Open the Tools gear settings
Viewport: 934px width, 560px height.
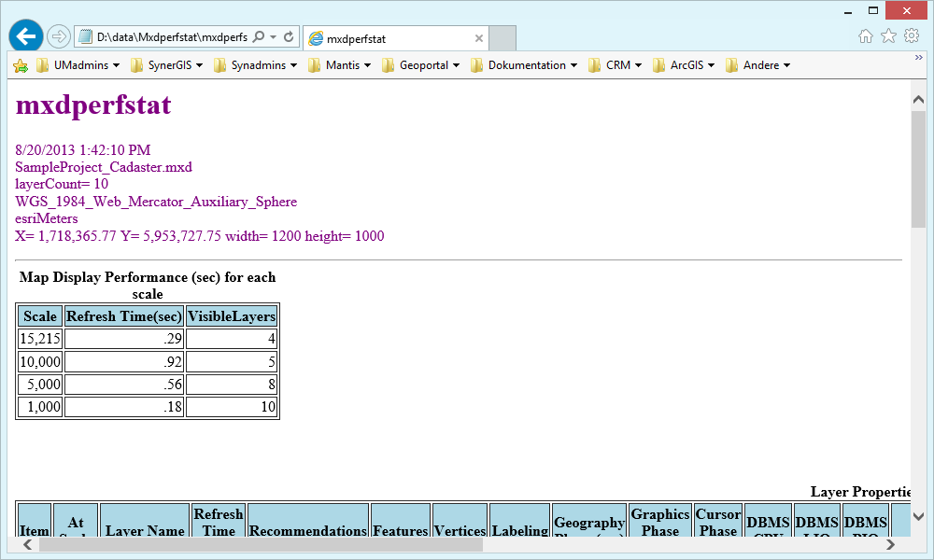click(912, 35)
